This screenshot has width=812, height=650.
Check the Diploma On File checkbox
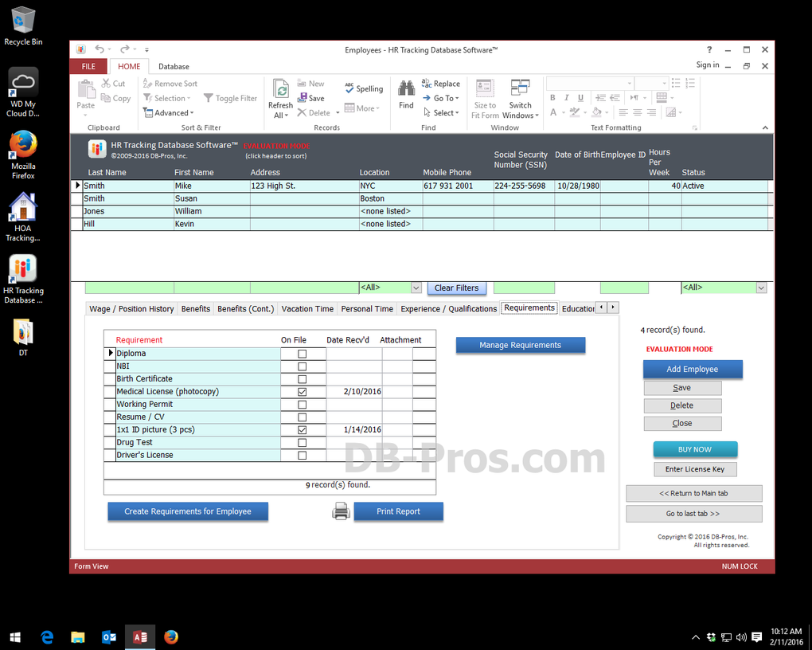[303, 354]
